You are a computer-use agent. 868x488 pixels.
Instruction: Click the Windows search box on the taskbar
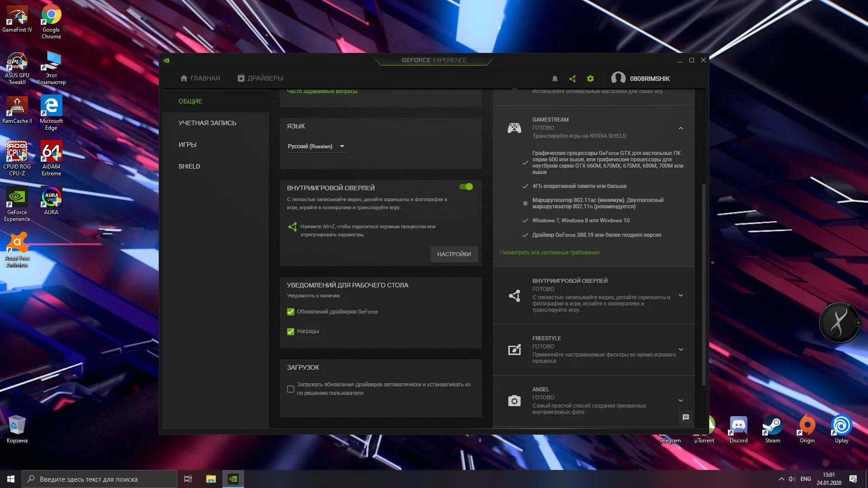coord(99,479)
